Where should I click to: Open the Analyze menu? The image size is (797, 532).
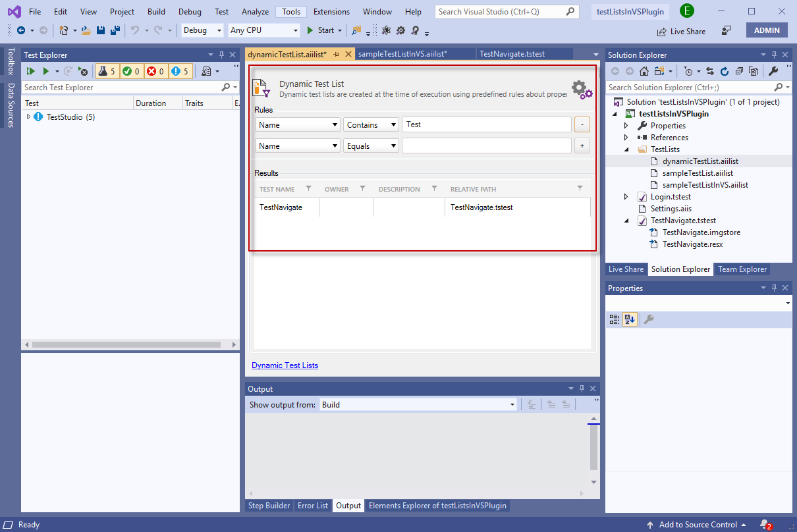(x=255, y=12)
